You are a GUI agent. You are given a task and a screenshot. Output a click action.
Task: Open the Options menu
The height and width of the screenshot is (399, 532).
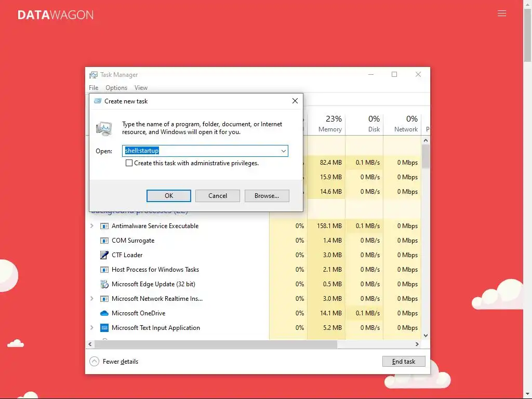click(x=116, y=88)
